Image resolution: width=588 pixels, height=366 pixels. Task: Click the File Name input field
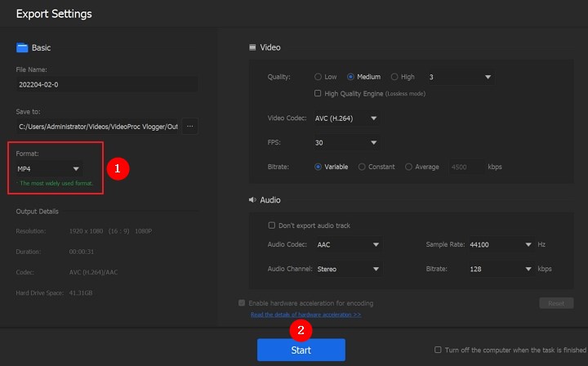click(106, 84)
